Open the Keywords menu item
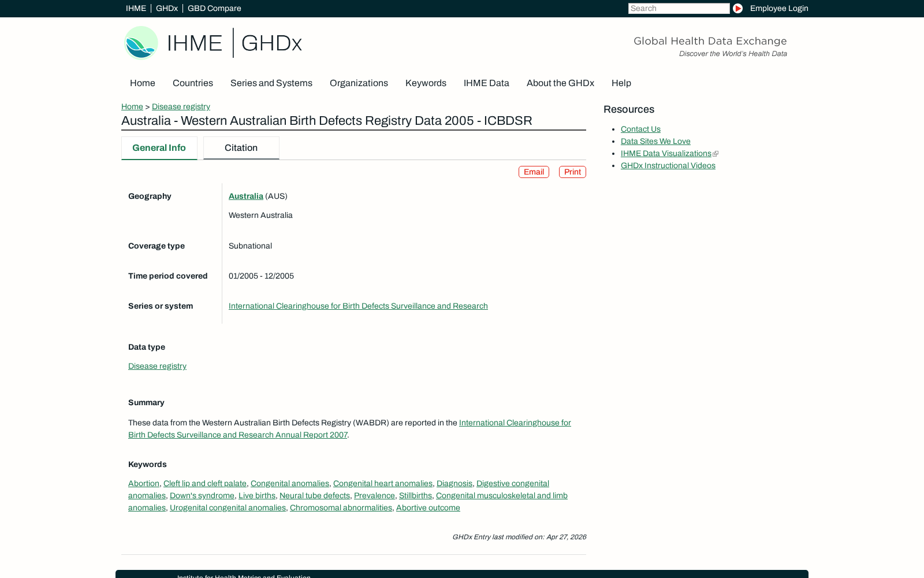This screenshot has height=578, width=924. pyautogui.click(x=426, y=83)
